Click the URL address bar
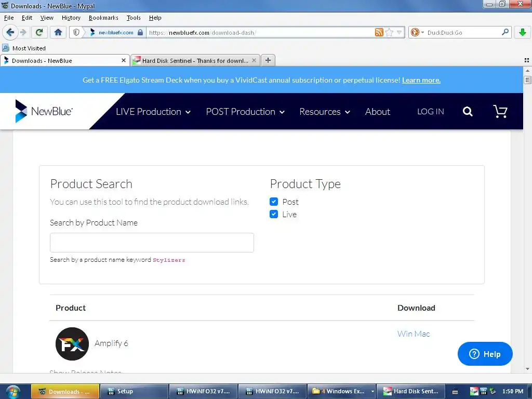Screen dimensions: 532x399 (260, 33)
